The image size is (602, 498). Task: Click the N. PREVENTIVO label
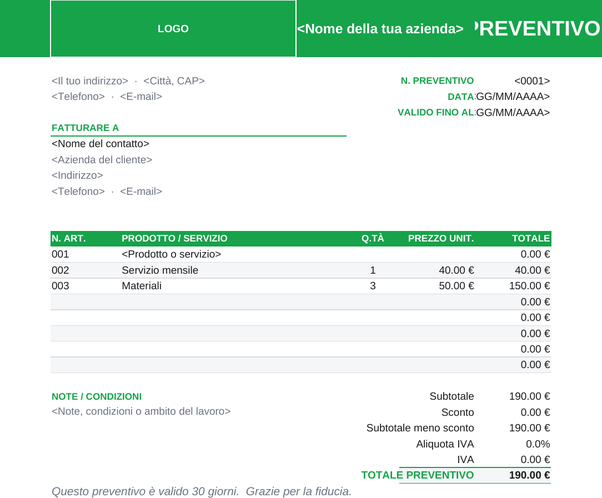(x=437, y=81)
